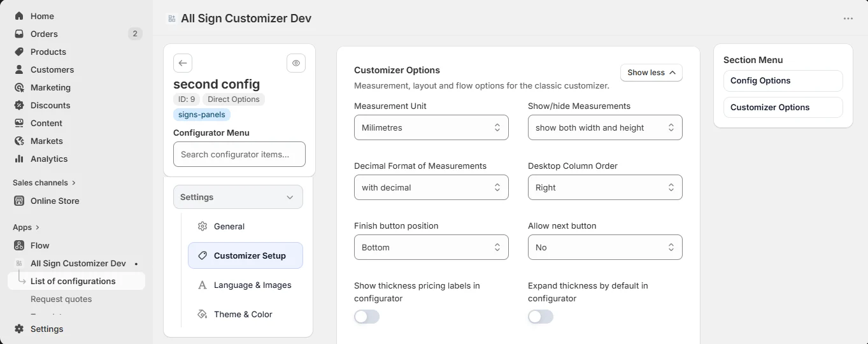
Task: Click the ID: 9 badge
Action: [187, 99]
